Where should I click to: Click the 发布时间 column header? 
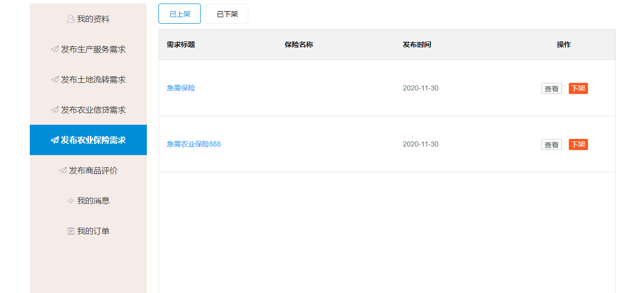(x=417, y=44)
